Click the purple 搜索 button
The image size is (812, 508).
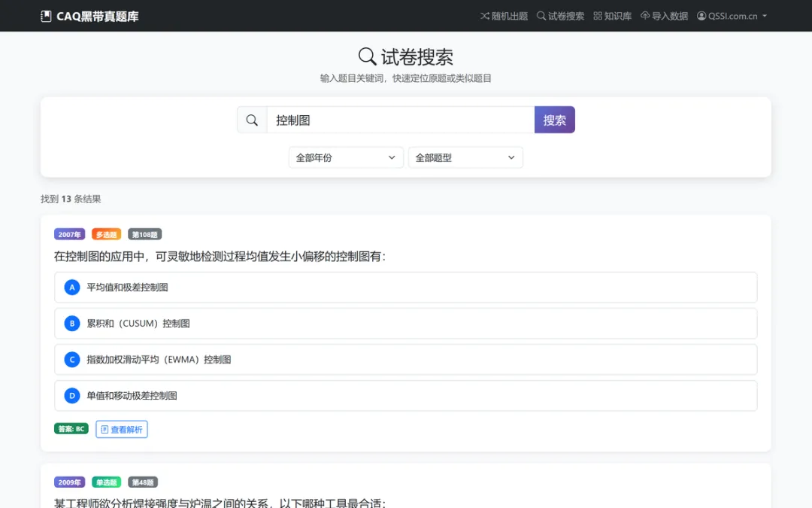(555, 120)
